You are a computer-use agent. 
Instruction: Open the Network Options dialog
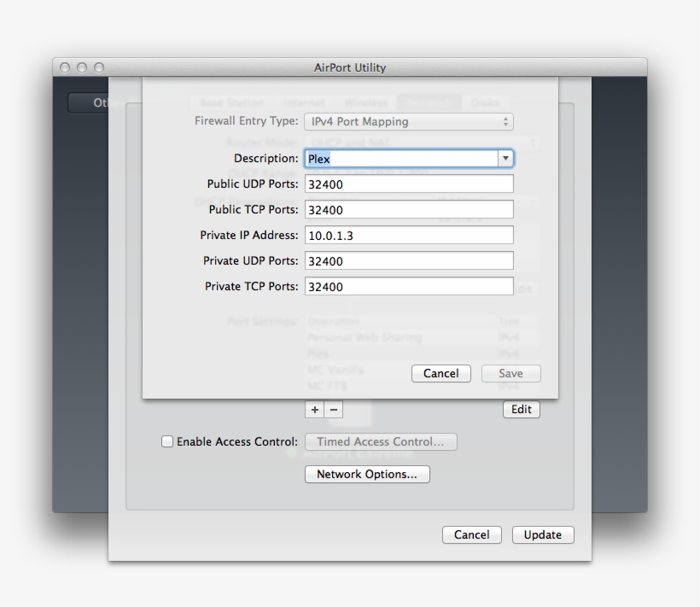tap(367, 475)
